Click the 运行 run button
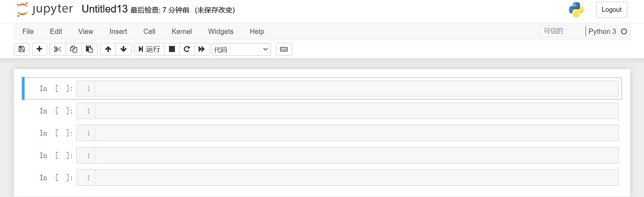 pos(149,49)
